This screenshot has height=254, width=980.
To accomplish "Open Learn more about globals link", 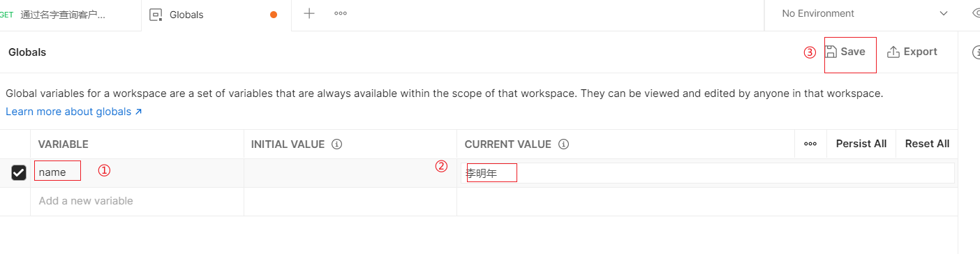I will click(x=74, y=112).
